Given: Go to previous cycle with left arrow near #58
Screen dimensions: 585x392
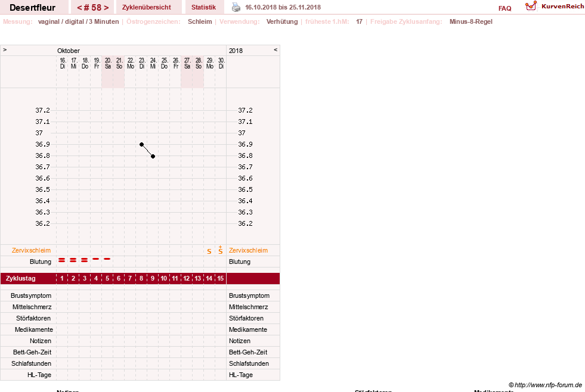Looking at the screenshot, I should click(79, 8).
